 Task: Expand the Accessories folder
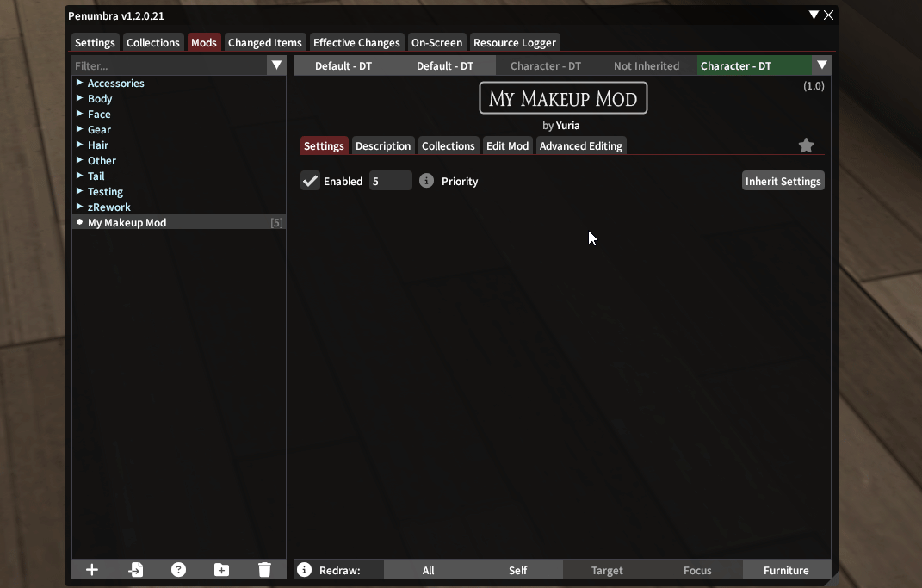click(x=79, y=84)
